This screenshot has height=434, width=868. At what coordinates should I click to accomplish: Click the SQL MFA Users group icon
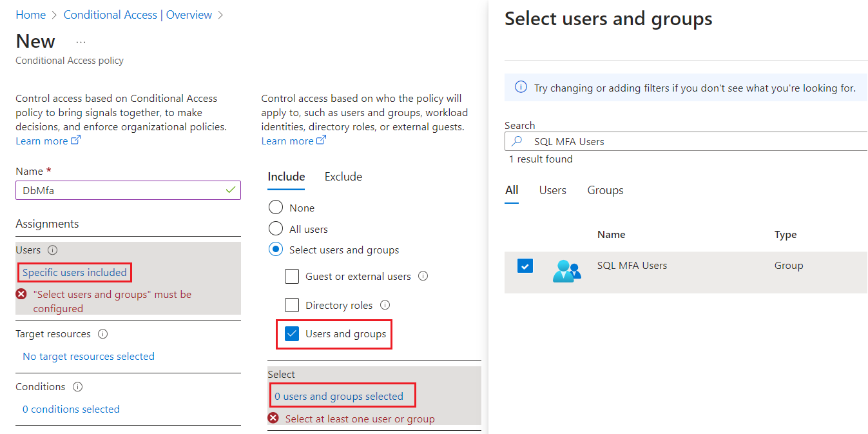(566, 270)
